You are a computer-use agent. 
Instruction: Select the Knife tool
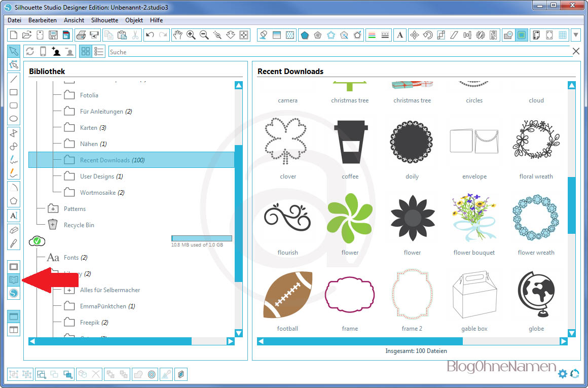(x=14, y=243)
